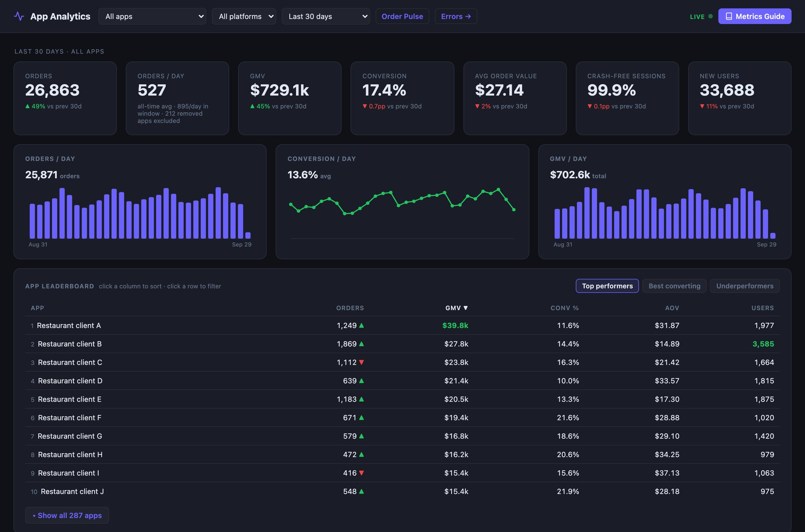Switch to Underperformers tab
The height and width of the screenshot is (532, 805).
pos(745,286)
